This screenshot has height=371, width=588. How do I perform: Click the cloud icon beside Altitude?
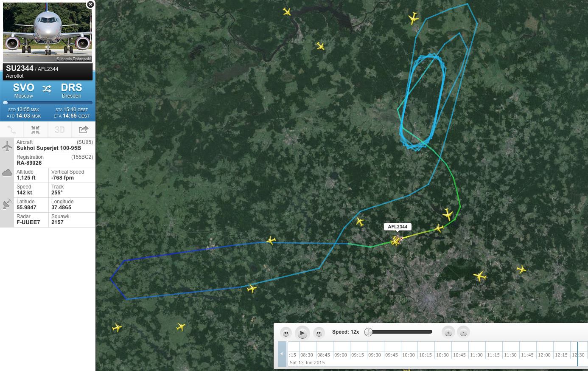7,173
